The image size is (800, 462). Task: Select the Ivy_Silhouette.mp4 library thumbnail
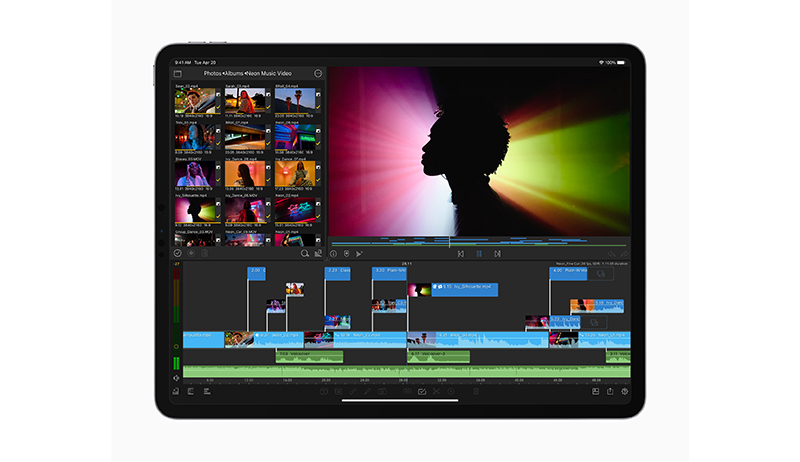pos(195,210)
